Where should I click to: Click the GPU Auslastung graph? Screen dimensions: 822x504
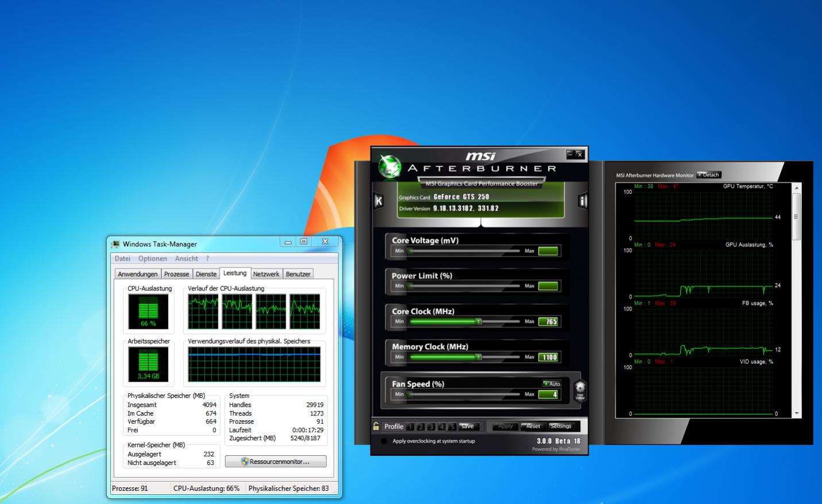[703, 273]
